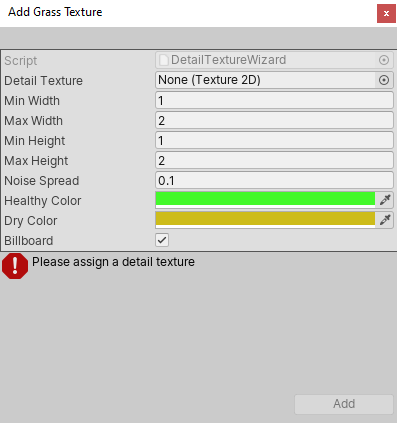Click the Max Width input field
The image size is (397, 423).
click(x=274, y=120)
